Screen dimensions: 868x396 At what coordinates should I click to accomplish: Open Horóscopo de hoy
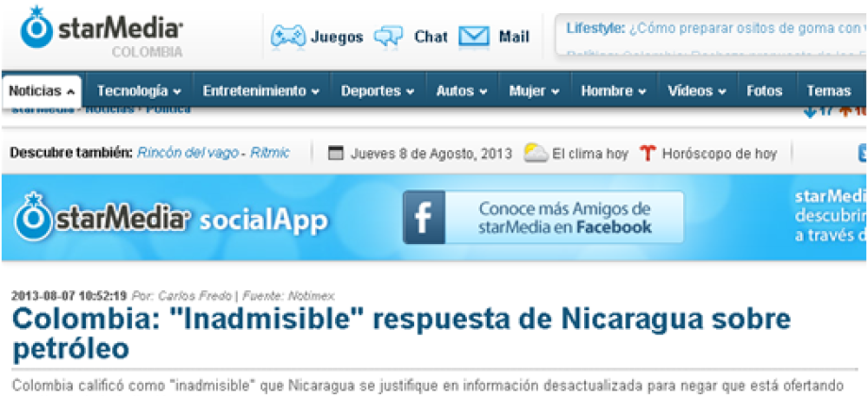point(719,153)
